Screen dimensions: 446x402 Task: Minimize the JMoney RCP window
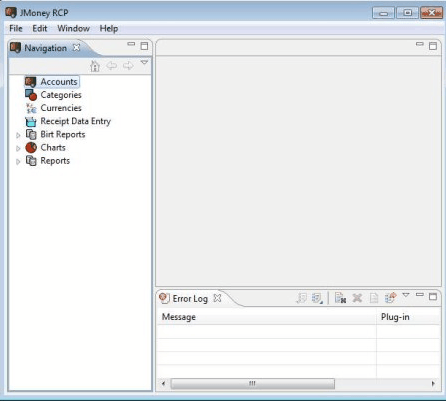click(x=383, y=13)
